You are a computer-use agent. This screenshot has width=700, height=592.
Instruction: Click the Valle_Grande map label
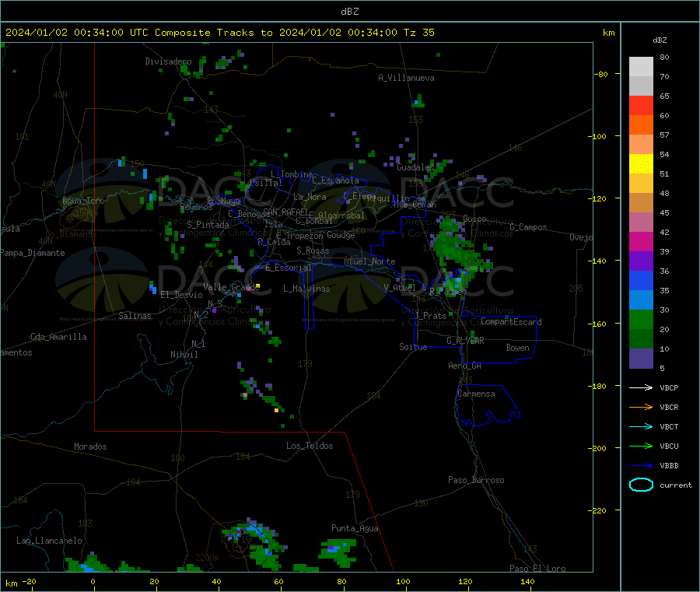(x=231, y=287)
